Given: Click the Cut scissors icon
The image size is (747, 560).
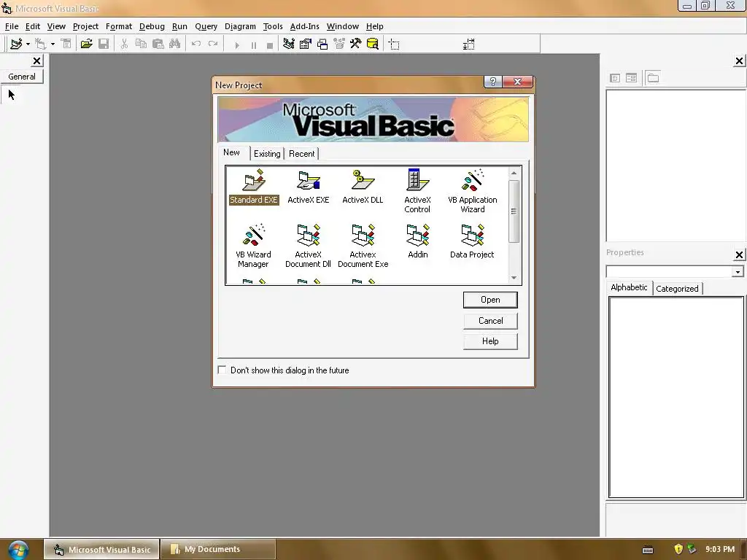Looking at the screenshot, I should coord(124,44).
